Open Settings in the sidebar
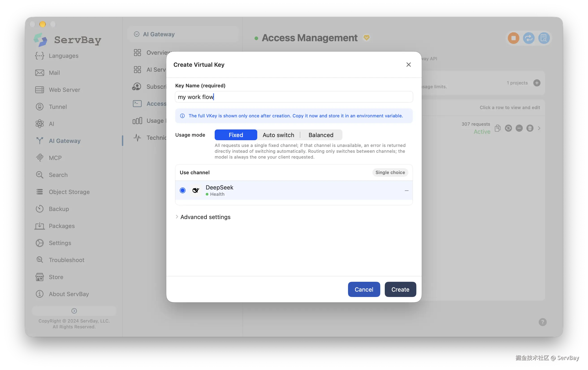 click(53, 243)
